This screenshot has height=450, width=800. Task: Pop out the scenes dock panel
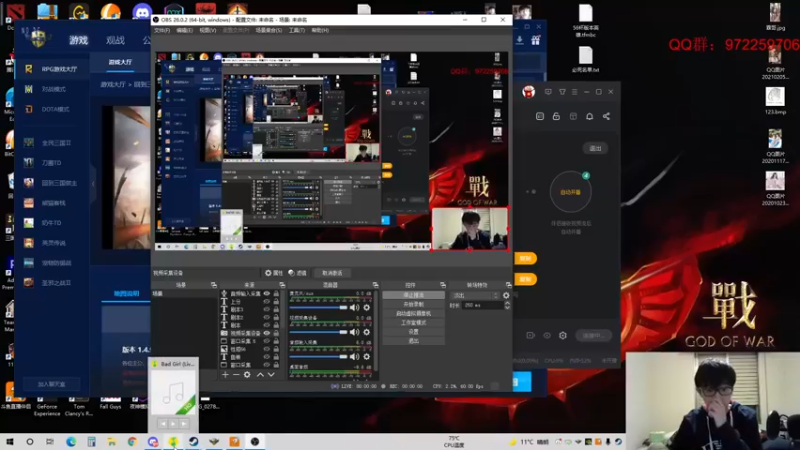pos(214,285)
